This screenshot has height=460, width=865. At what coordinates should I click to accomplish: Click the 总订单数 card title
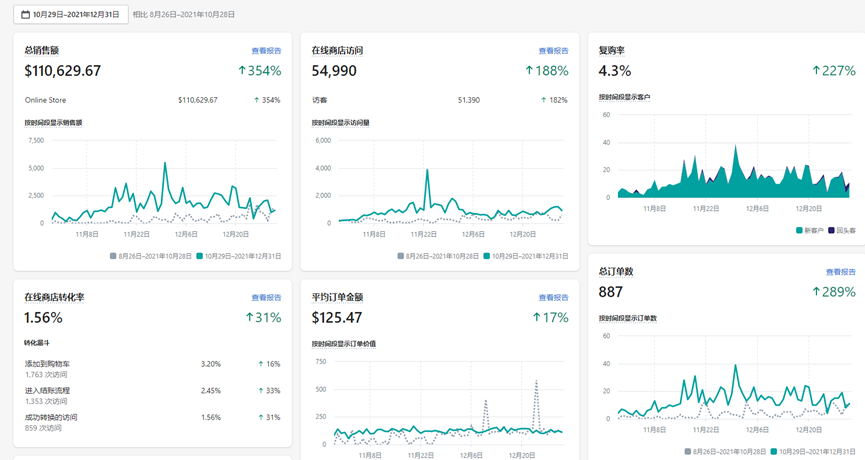tap(616, 271)
